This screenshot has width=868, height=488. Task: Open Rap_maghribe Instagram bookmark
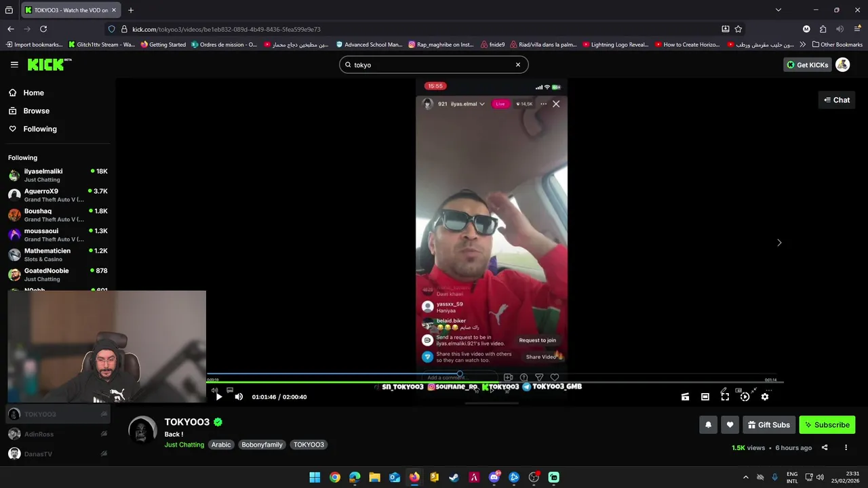pos(441,45)
